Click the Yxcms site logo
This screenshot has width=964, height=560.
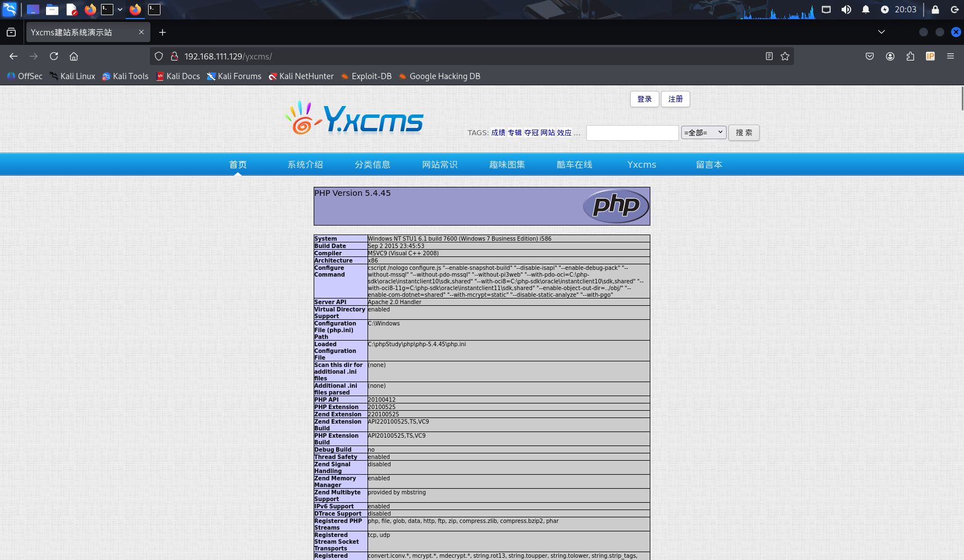354,118
